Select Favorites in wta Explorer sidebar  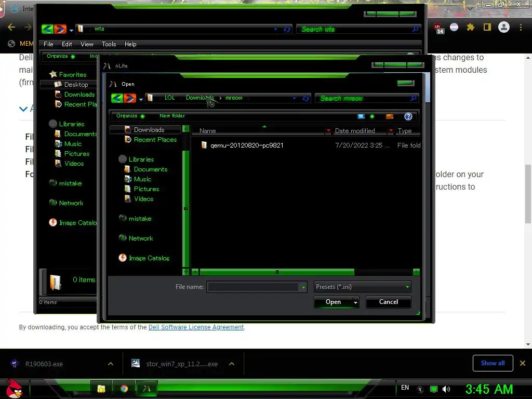(x=72, y=74)
